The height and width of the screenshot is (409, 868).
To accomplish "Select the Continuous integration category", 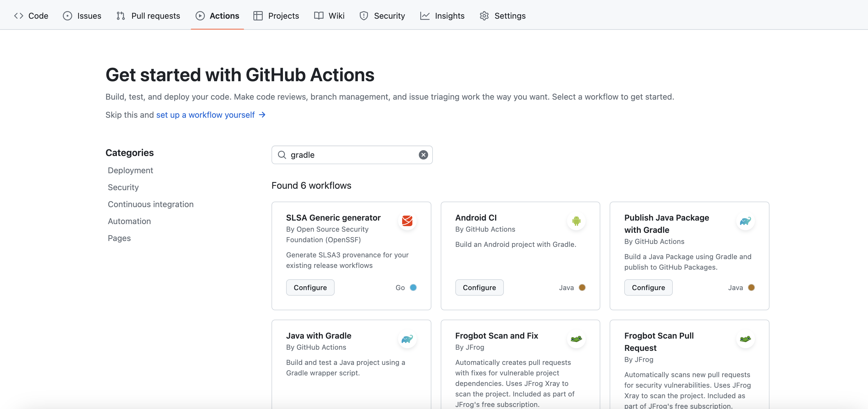I will (x=151, y=204).
